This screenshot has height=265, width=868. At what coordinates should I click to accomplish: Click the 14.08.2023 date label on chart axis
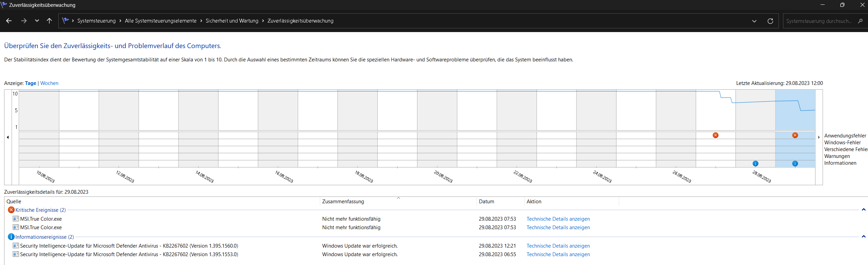(x=204, y=177)
